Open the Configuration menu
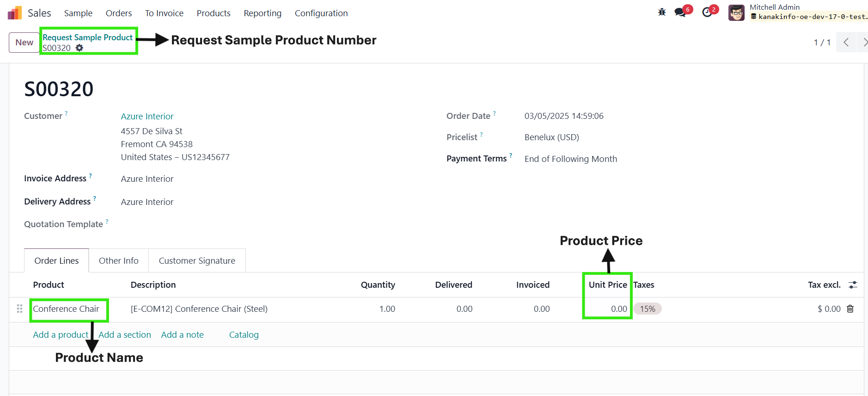 point(321,13)
